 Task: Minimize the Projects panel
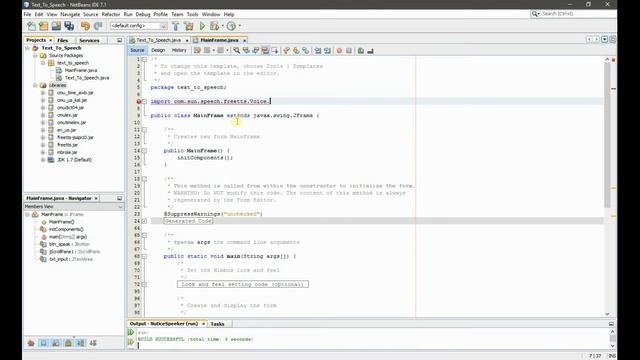[x=119, y=40]
